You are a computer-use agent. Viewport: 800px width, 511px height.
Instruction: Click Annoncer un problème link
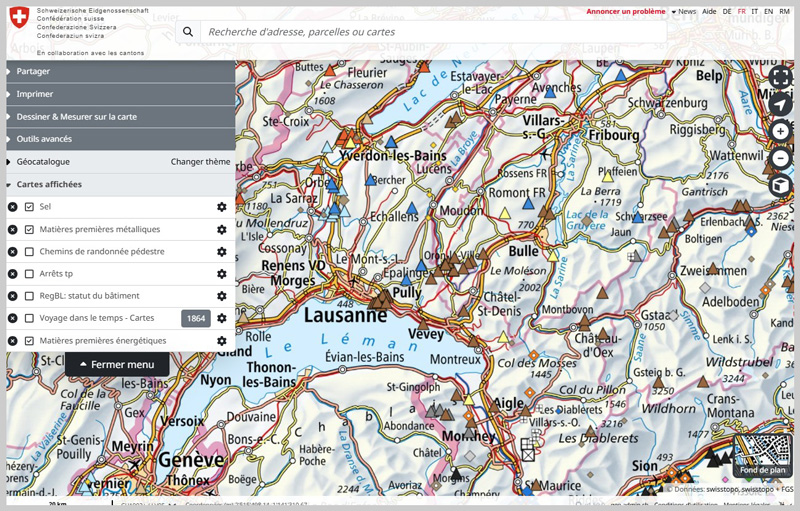[625, 12]
